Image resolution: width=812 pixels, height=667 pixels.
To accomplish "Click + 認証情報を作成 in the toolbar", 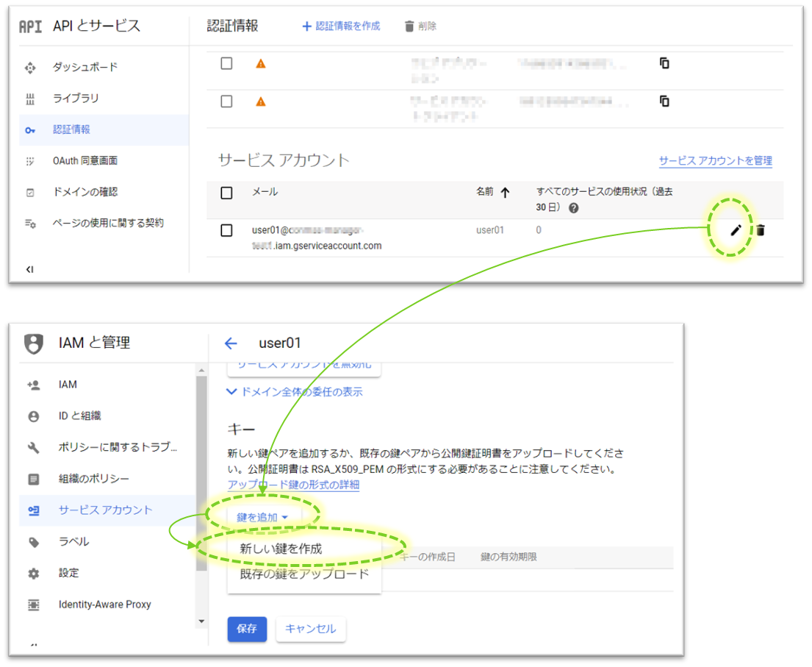I will pyautogui.click(x=341, y=26).
